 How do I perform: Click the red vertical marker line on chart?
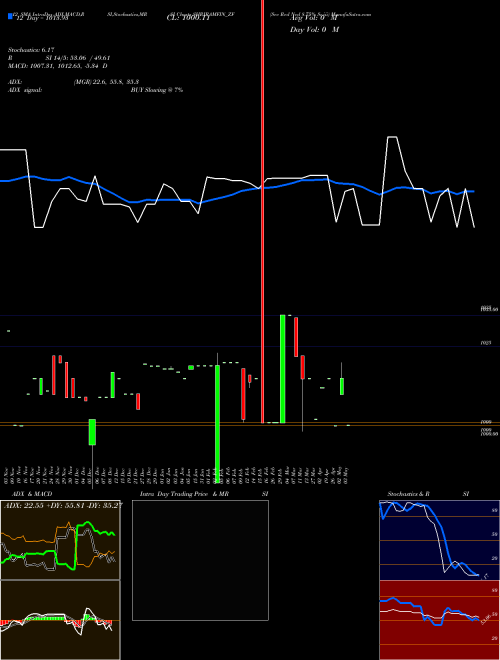(263, 210)
